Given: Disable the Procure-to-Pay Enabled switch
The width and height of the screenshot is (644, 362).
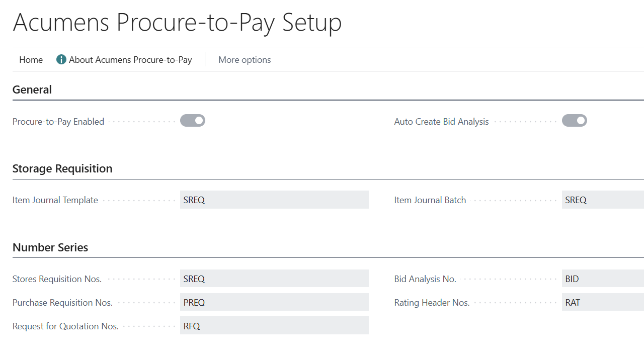Looking at the screenshot, I should [193, 120].
